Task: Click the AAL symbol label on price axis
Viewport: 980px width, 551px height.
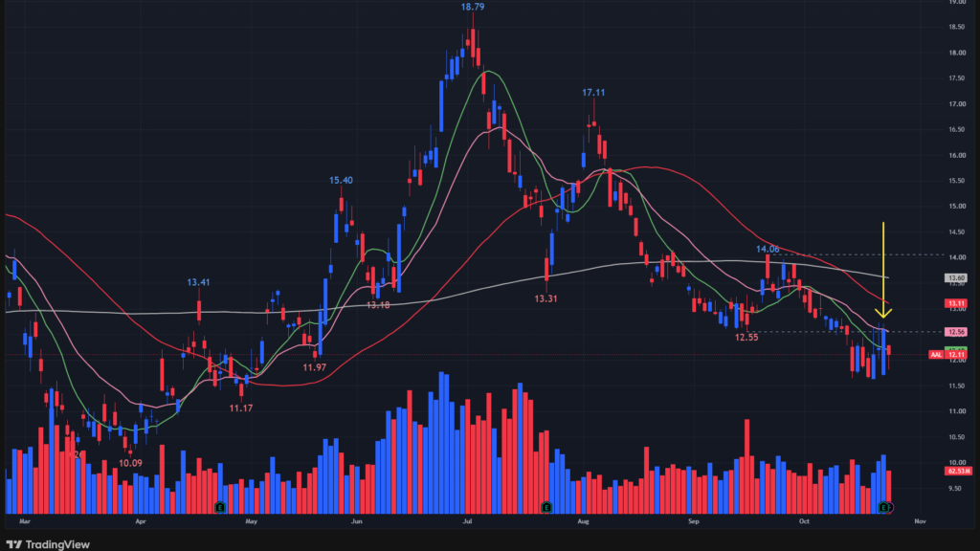Action: click(x=936, y=354)
